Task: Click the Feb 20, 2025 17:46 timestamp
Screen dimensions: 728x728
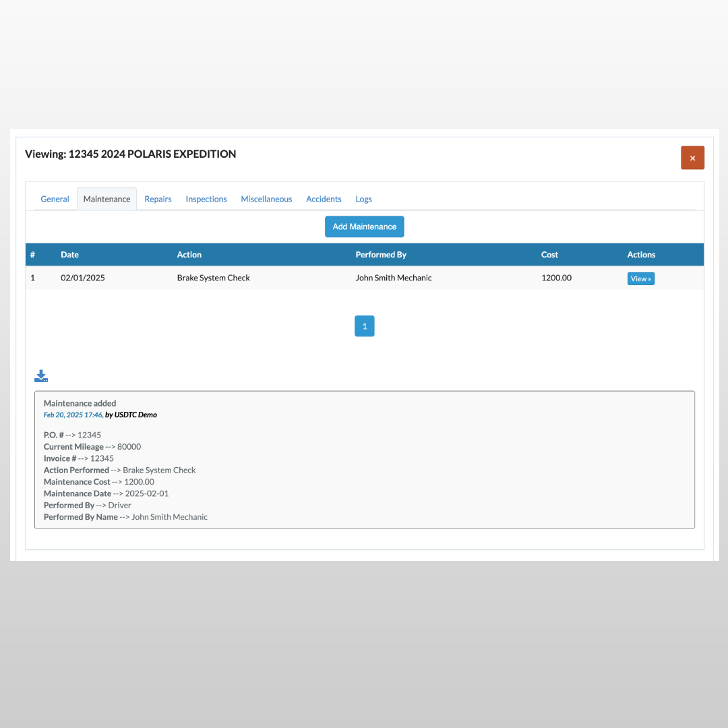Action: [73, 415]
